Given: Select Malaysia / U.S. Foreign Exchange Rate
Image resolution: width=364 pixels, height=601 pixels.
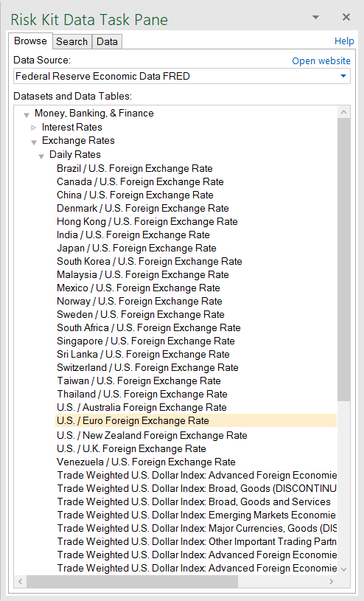Looking at the screenshot, I should (x=142, y=274).
